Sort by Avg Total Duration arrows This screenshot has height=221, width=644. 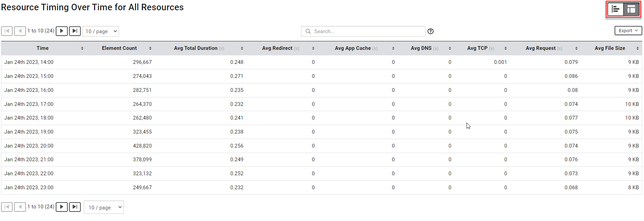(x=242, y=49)
